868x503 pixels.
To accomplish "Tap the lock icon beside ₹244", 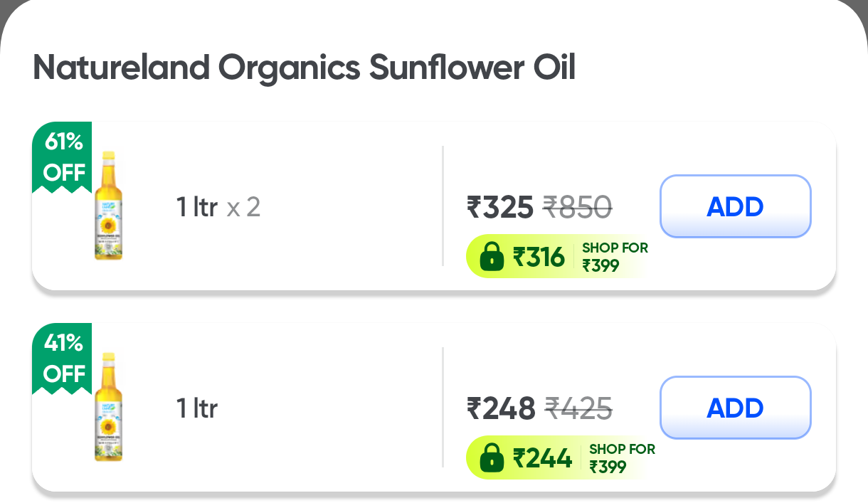I will pos(492,458).
